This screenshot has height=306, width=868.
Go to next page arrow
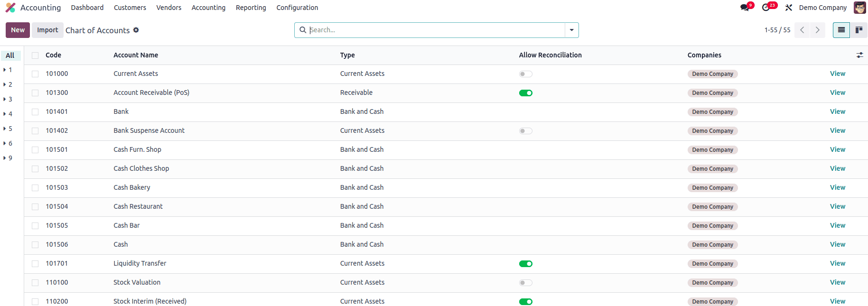817,30
